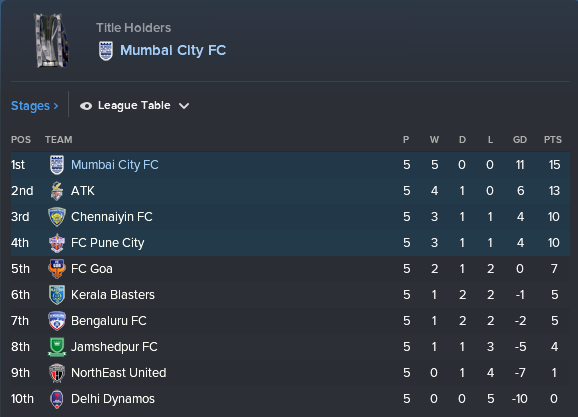Open the League Table view selector
578x417 pixels.
click(x=135, y=106)
